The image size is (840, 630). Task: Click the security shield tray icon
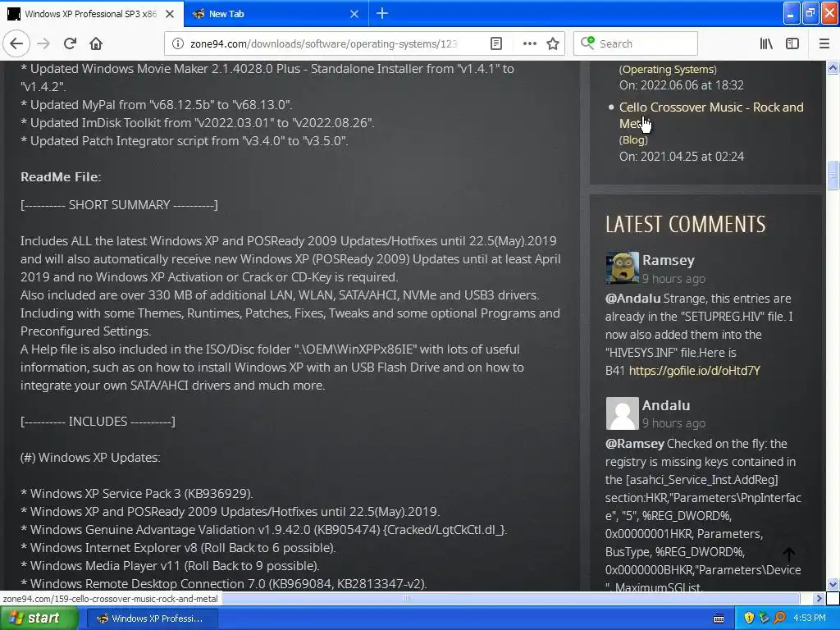(x=749, y=619)
